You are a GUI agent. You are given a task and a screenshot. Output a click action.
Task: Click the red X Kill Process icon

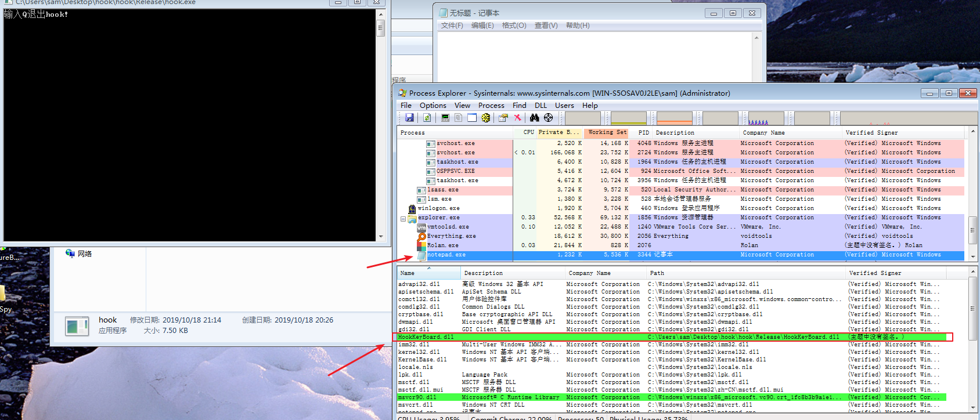click(x=517, y=118)
